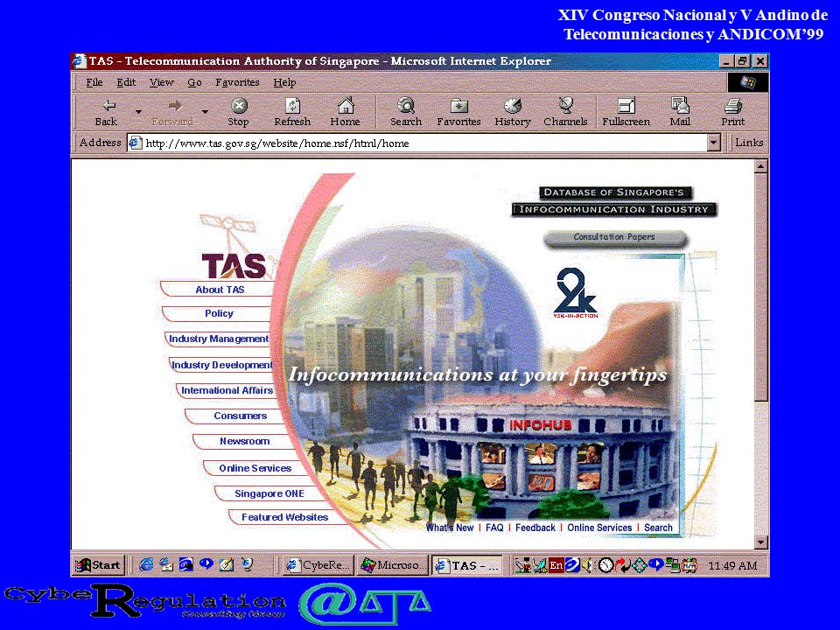Open the Help menu
Screen dimensions: 840x630
pos(284,82)
